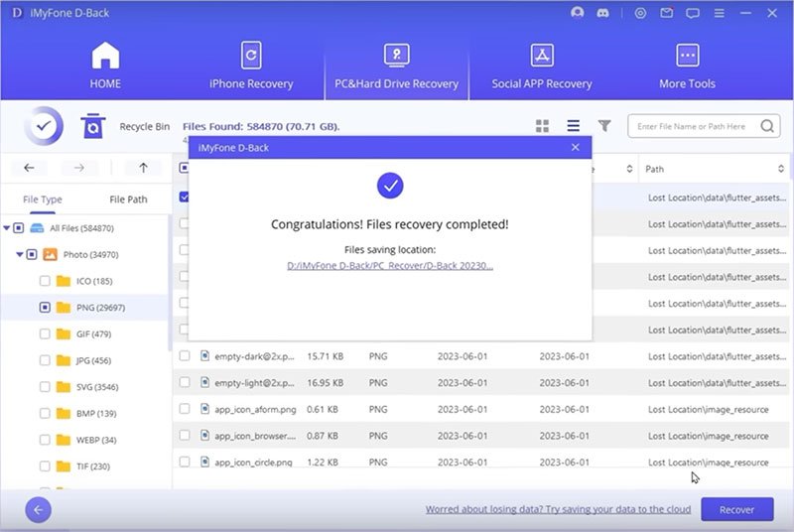Check the WEBP (34) folder checkbox
Screen dimensions: 794x532
(45, 440)
